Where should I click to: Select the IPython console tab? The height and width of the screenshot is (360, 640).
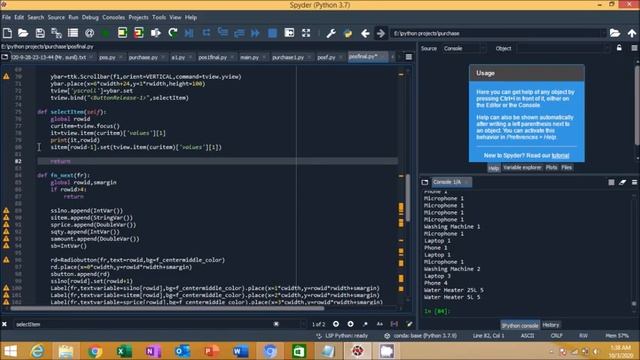[x=520, y=325]
